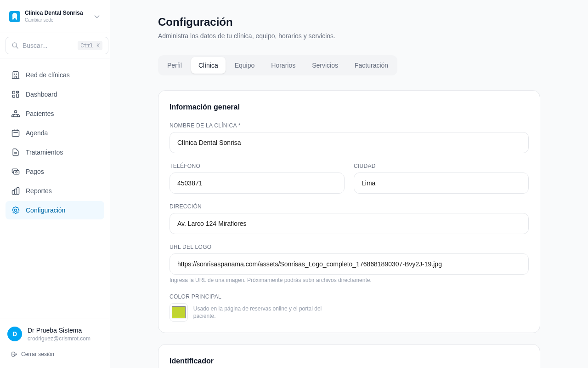
Task: Click the Ctrl K shortcut badge
Action: (90, 46)
